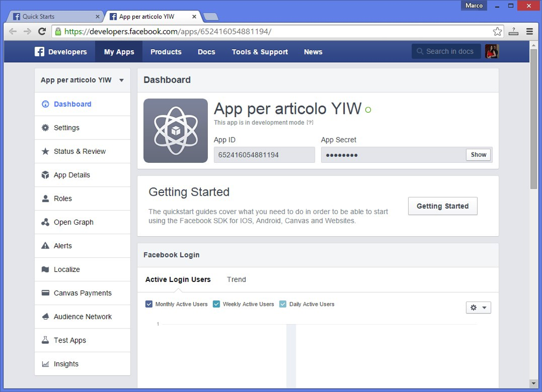The height and width of the screenshot is (392, 542).
Task: Click the Roles person icon
Action: (x=45, y=198)
